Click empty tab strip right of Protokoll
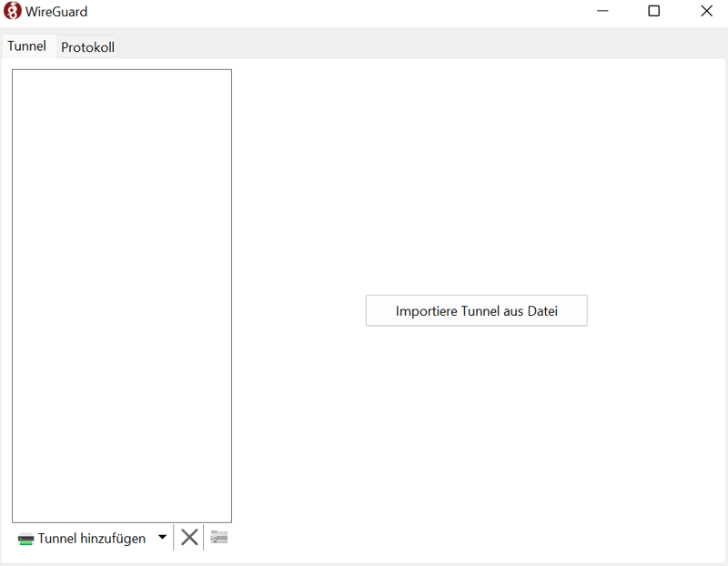 (409, 45)
